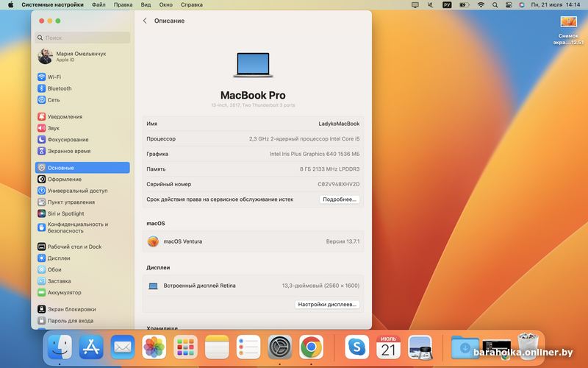This screenshot has height=368, width=588.
Task: Click computer name LadykoMacBook
Action: point(339,124)
